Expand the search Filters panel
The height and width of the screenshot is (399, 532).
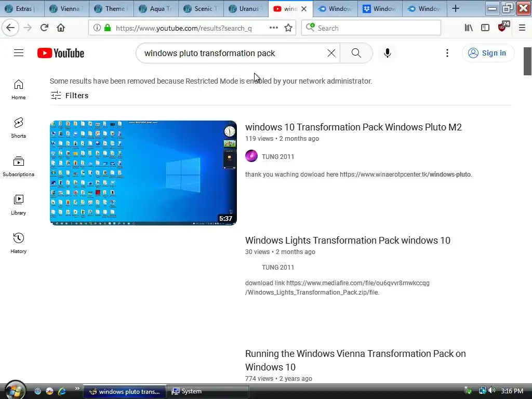click(70, 96)
